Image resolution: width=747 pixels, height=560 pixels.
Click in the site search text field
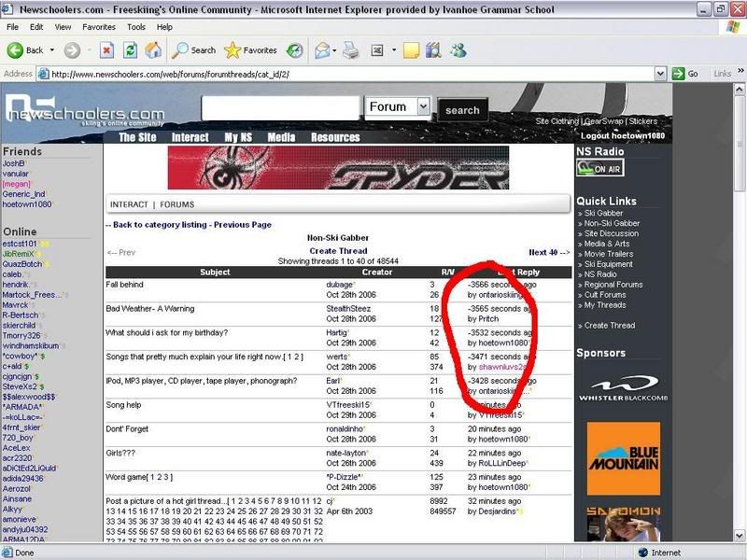click(280, 108)
